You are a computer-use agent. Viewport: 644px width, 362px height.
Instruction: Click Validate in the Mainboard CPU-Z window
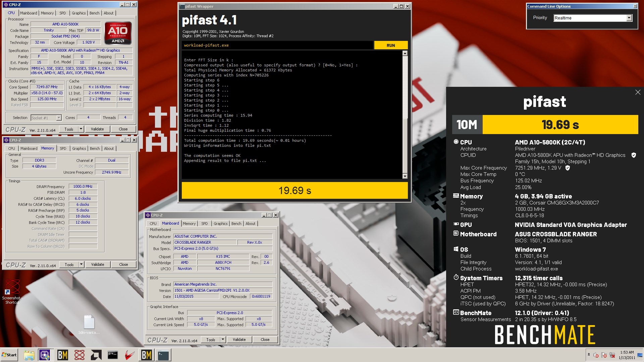coord(239,340)
